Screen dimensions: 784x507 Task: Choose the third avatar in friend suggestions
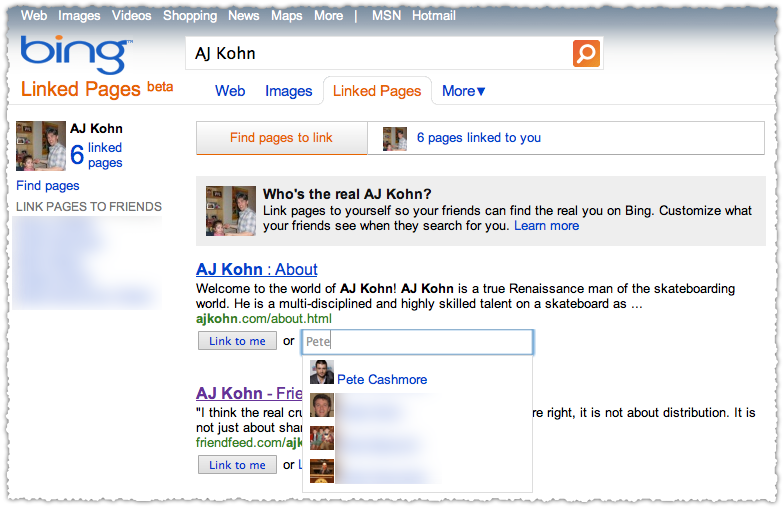pyautogui.click(x=322, y=438)
